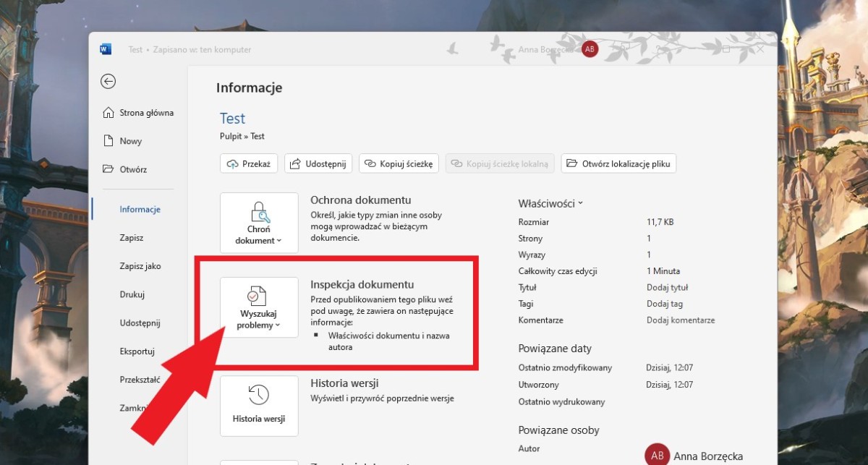Click the Dodaj tytuł field
The image size is (868, 465).
tap(665, 288)
